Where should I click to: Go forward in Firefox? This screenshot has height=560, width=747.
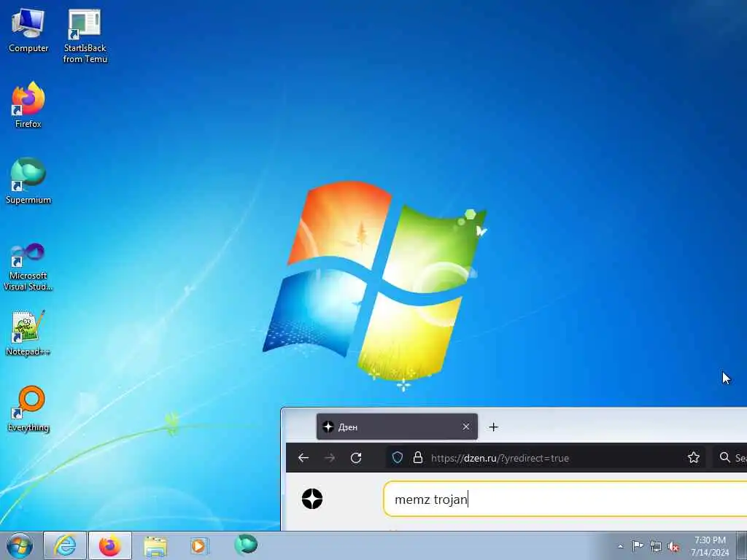330,458
